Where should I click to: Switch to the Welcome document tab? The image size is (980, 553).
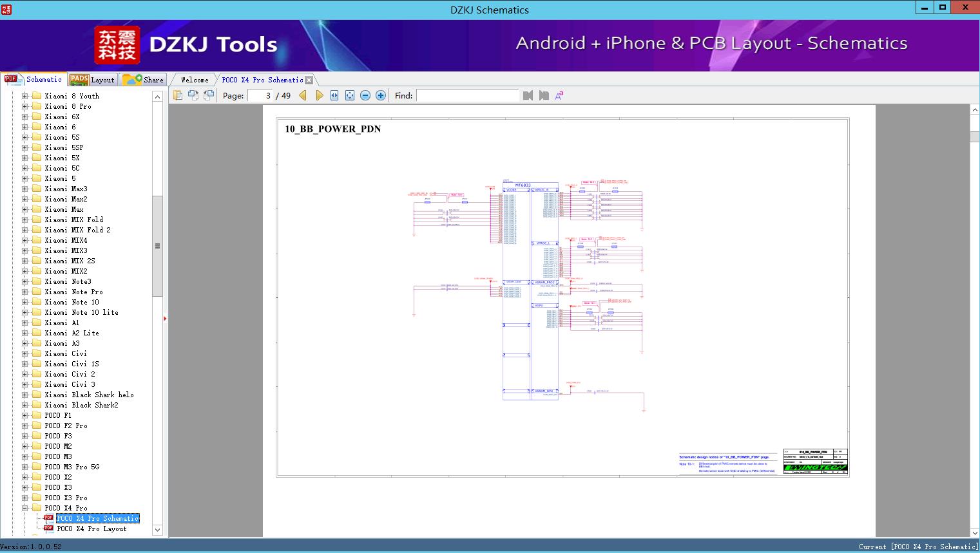coord(195,80)
